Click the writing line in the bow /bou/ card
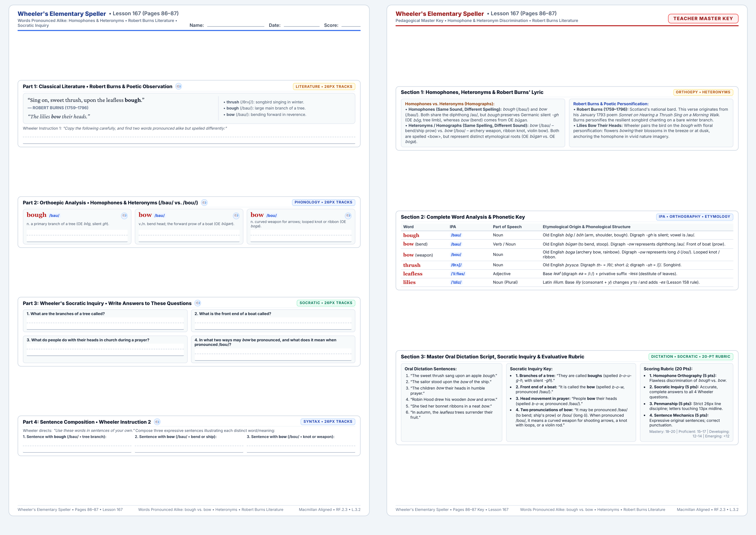756x535 pixels. coord(301,236)
